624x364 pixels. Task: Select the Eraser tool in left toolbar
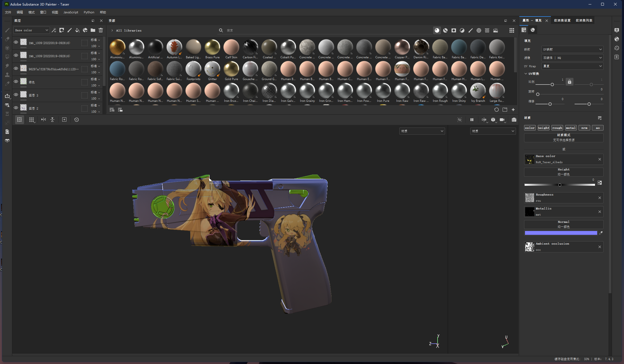[7, 39]
